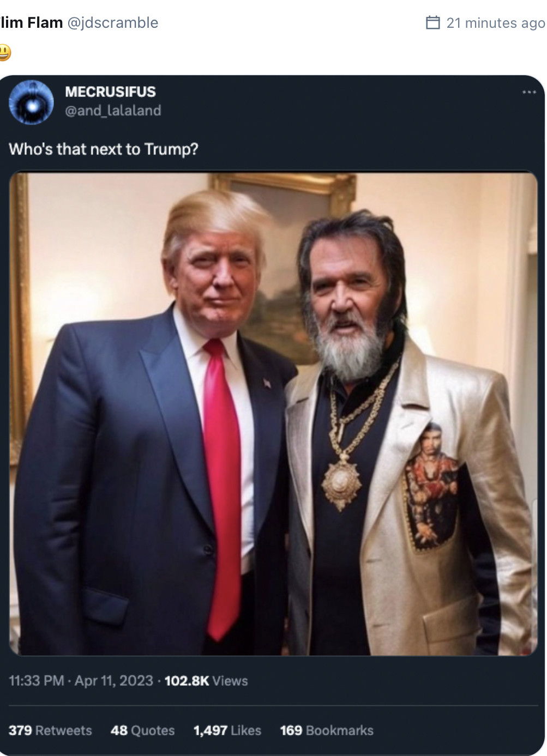Show the 48 Quotes list
This screenshot has height=756, width=547.
142,730
